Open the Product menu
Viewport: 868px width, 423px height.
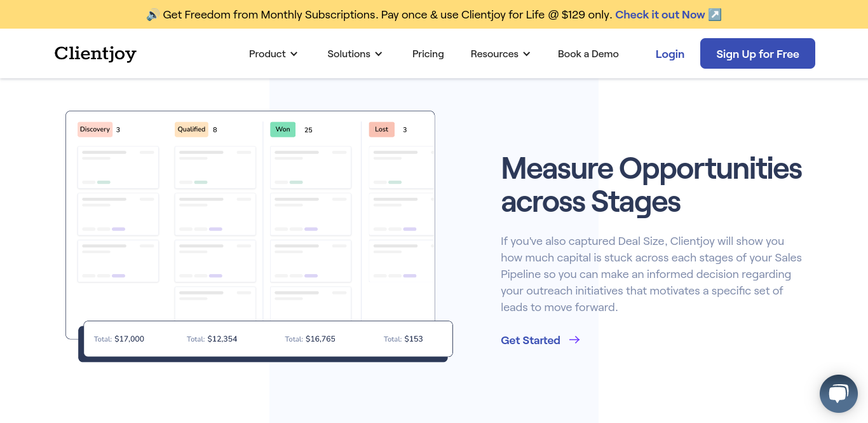coord(273,54)
